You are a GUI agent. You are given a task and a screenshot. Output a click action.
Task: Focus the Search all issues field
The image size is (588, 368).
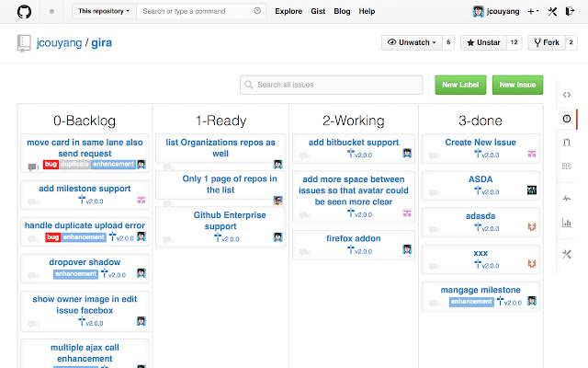click(333, 85)
